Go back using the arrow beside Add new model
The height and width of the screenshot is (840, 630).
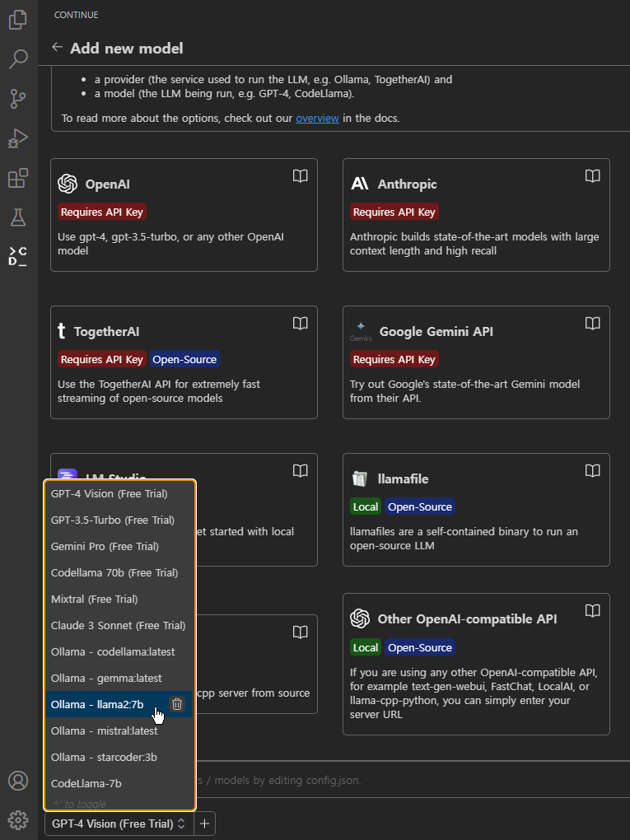[57, 48]
